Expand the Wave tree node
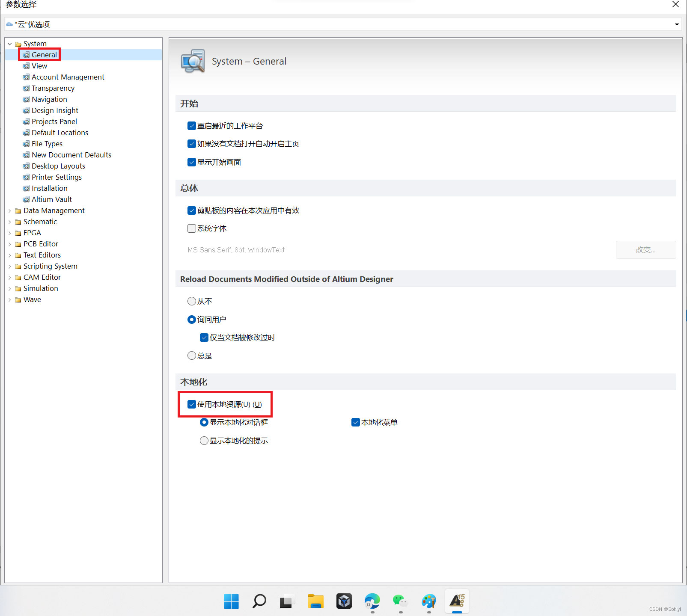 [x=10, y=300]
